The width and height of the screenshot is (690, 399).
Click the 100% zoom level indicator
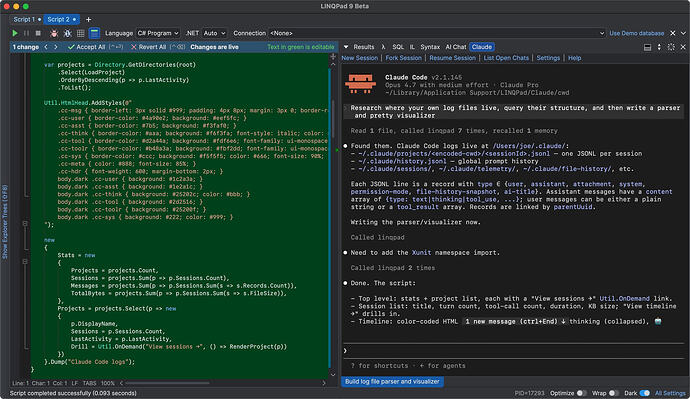coord(107,383)
